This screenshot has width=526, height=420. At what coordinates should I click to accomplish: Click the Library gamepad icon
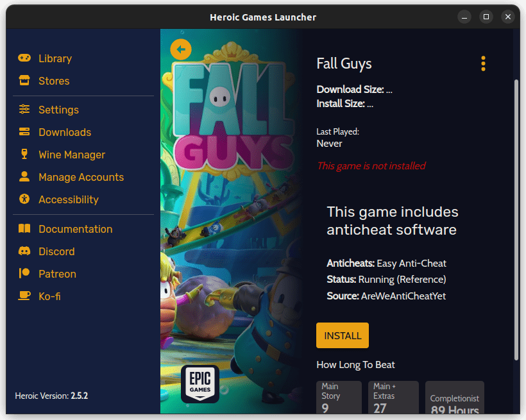[24, 58]
